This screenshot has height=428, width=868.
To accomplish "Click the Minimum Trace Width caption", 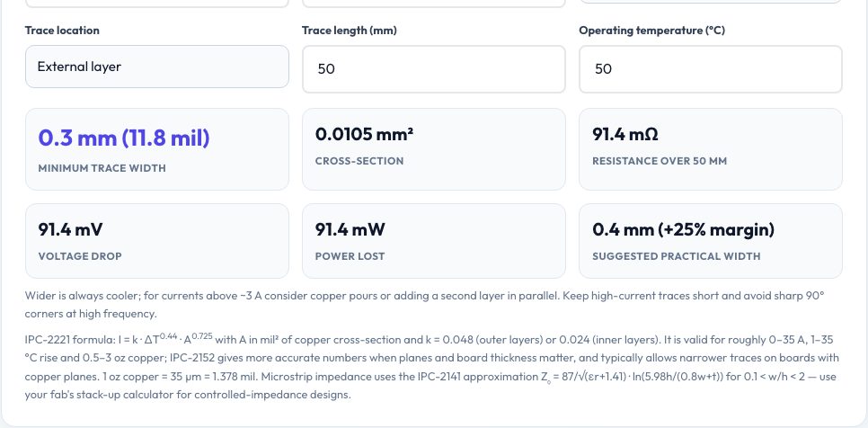I will click(102, 168).
